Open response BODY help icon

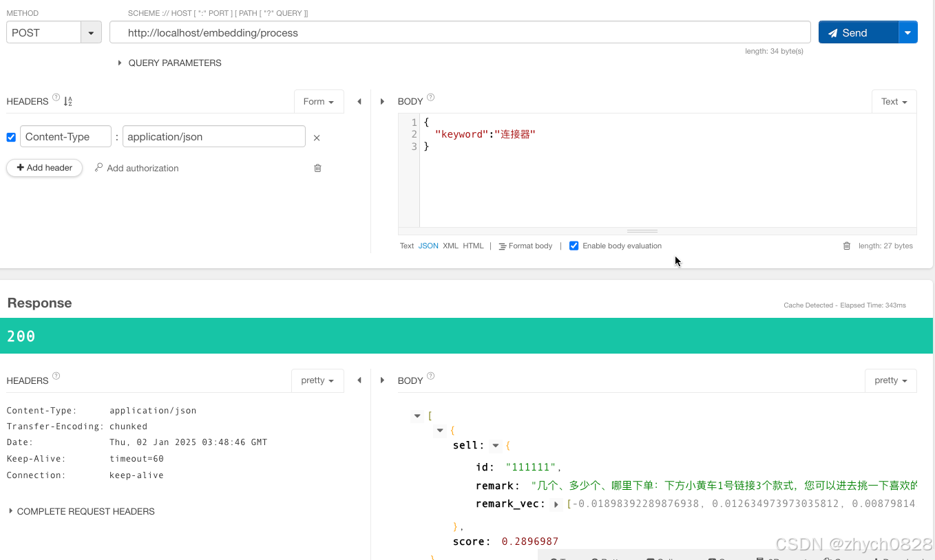(430, 376)
